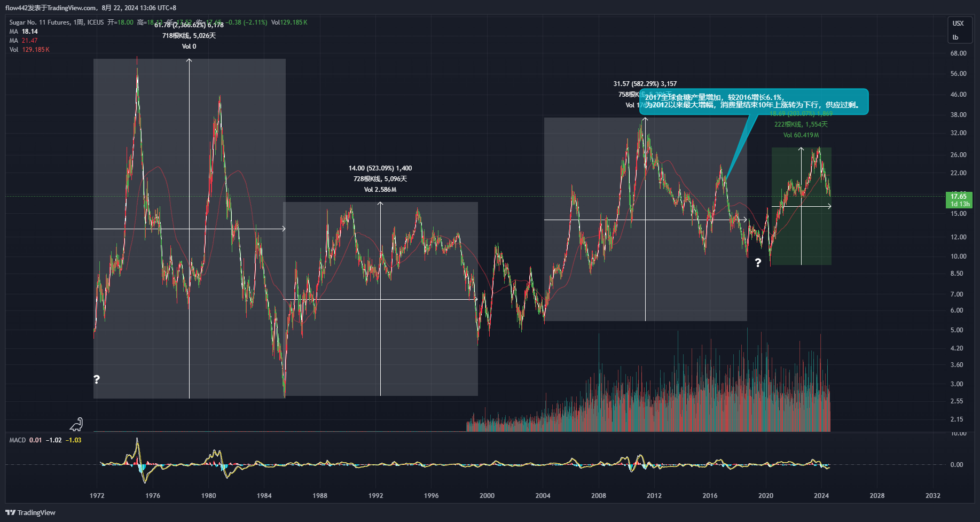Click the 2.15 price axis label
Screen dimensions: 980x522
point(957,419)
